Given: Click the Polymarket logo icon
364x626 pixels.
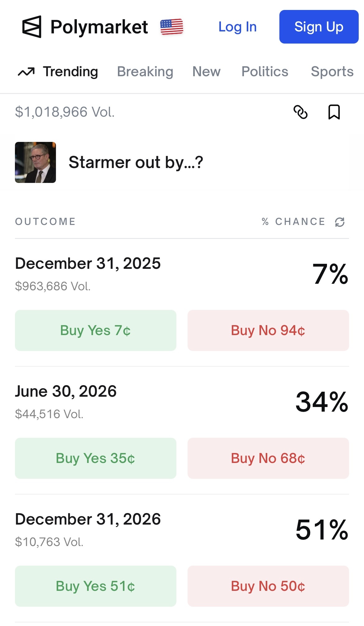Looking at the screenshot, I should 32,27.
